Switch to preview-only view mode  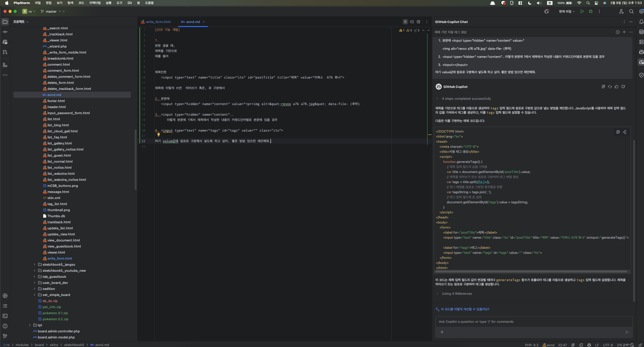point(418,22)
